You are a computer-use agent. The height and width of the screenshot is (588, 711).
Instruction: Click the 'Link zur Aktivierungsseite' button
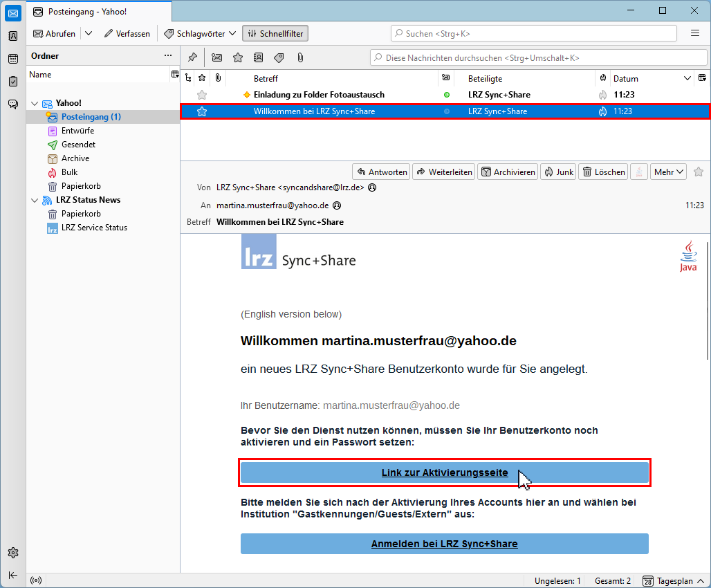click(x=444, y=473)
